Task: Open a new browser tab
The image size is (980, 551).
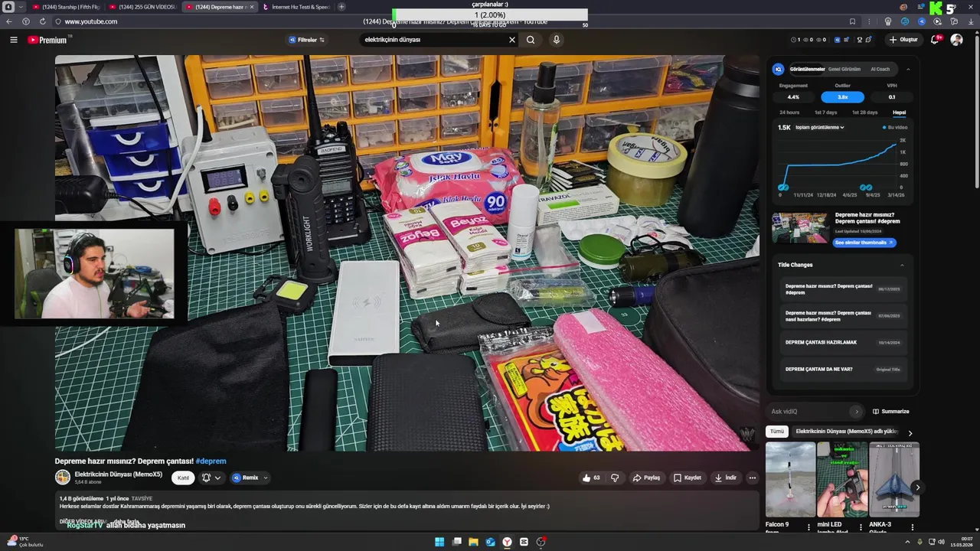Action: (x=341, y=7)
